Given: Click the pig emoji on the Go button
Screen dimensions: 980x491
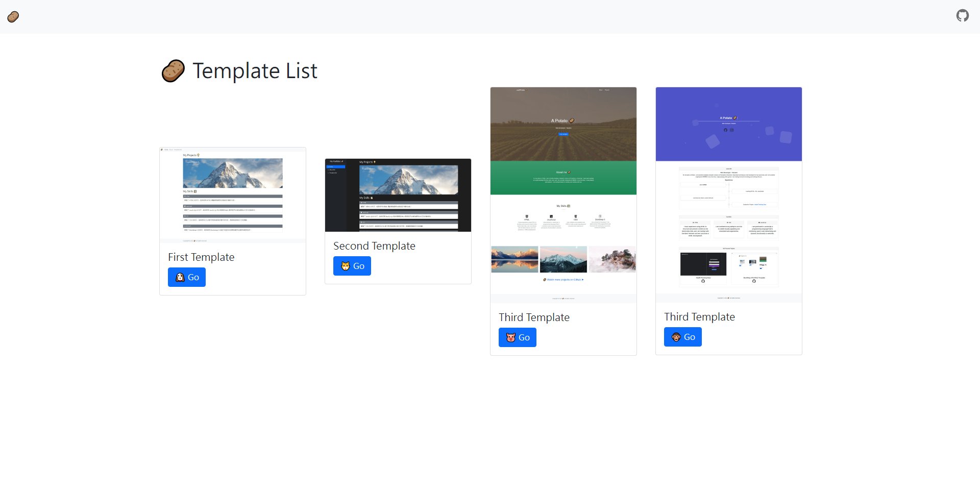Looking at the screenshot, I should (510, 337).
